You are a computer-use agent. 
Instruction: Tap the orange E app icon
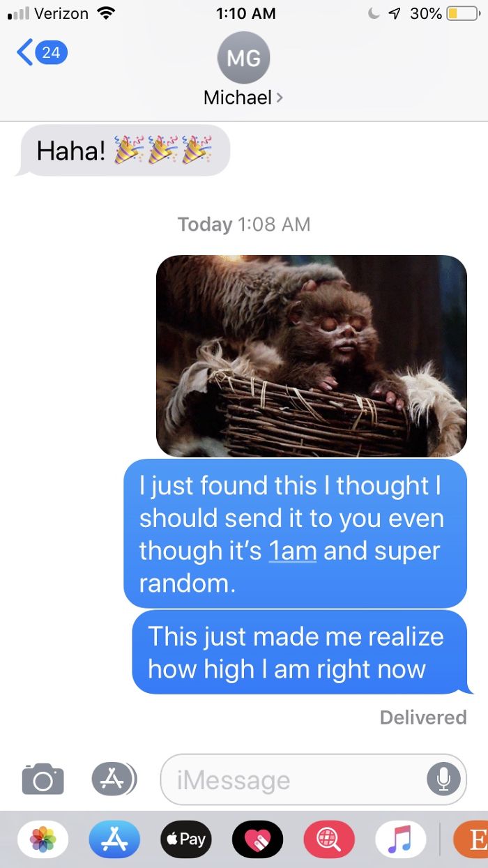(x=470, y=839)
